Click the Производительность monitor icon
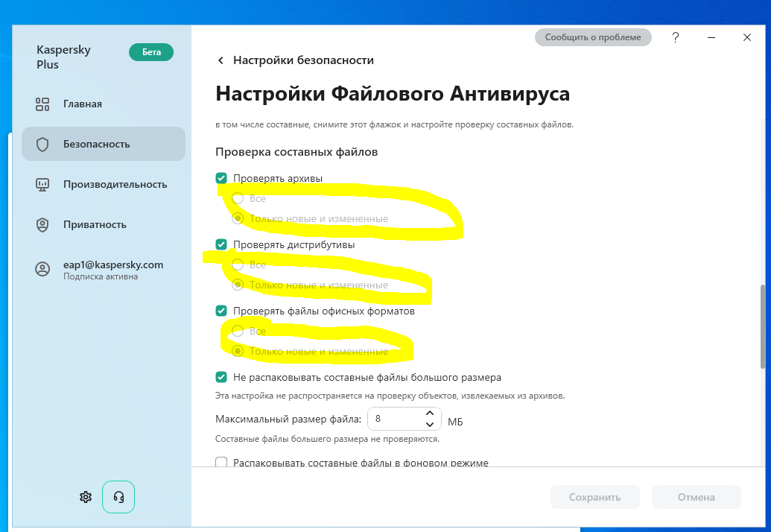Viewport: 771px width, 532px height. (42, 185)
